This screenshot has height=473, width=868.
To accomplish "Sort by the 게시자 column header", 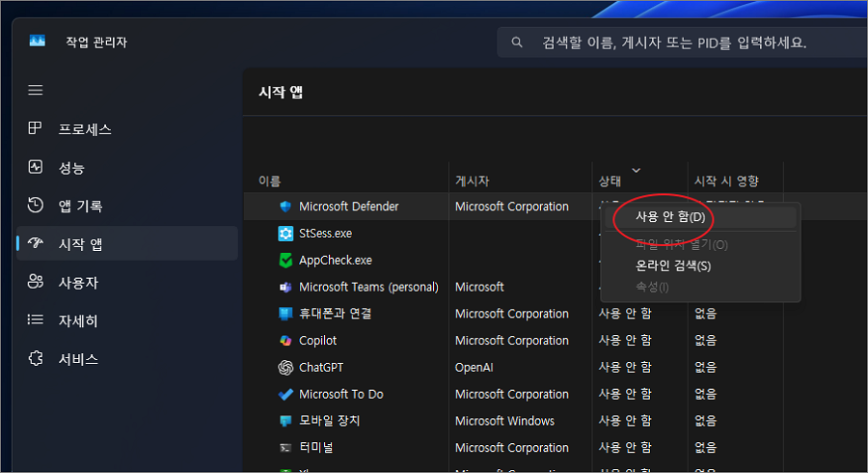I will pyautogui.click(x=473, y=181).
